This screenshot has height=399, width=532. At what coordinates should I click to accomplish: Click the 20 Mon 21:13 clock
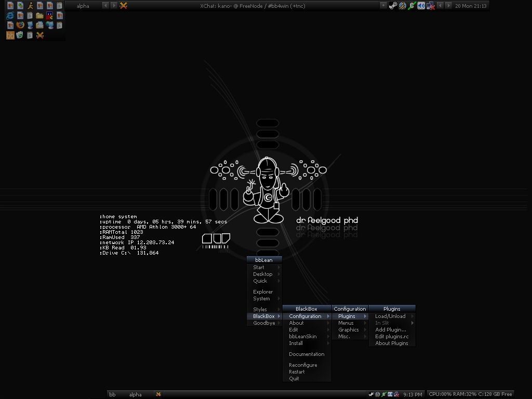[471, 6]
